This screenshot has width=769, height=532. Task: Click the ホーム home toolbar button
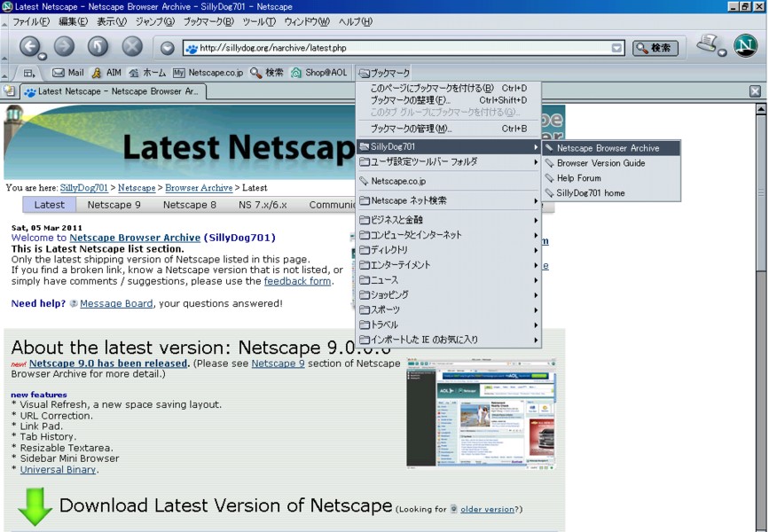pos(147,73)
